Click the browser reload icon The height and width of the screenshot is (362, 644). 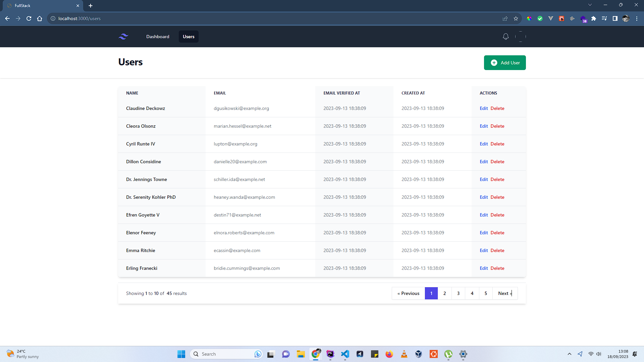pos(29,18)
